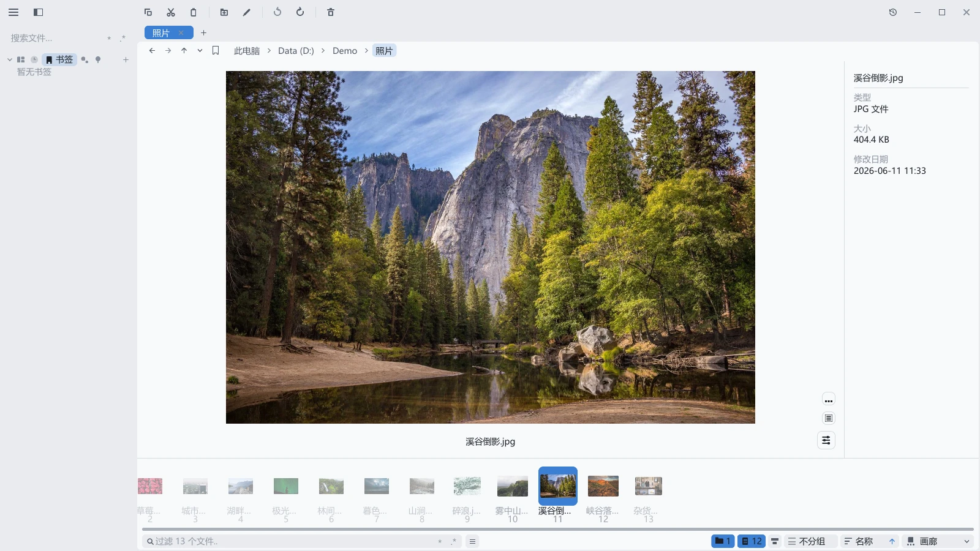The image size is (980, 551).
Task: Switch sidebar to the pin locations icon
Action: click(x=98, y=59)
